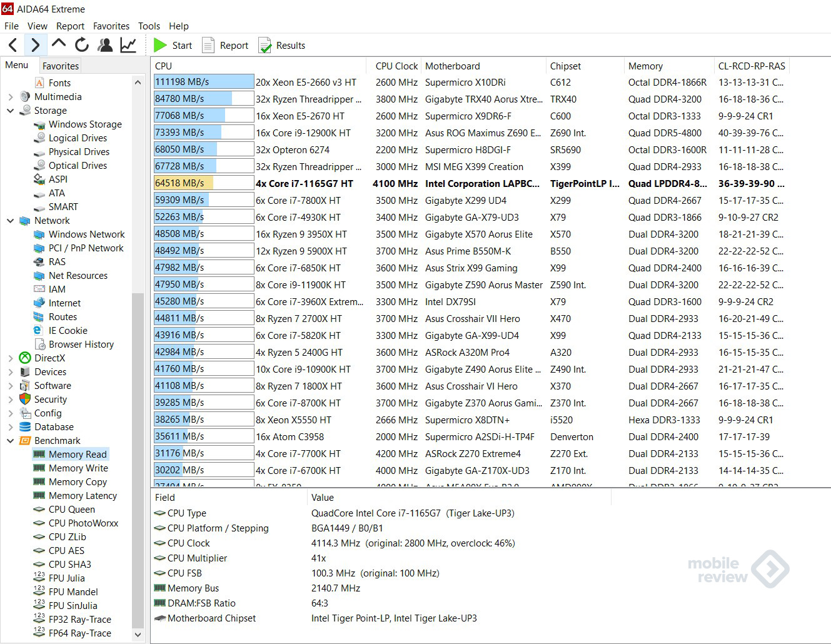Image resolution: width=831 pixels, height=644 pixels.
Task: Select the Internet globe icon
Action: pyautogui.click(x=39, y=303)
